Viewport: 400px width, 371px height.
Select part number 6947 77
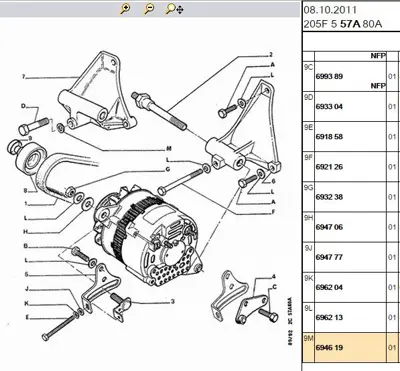329,257
